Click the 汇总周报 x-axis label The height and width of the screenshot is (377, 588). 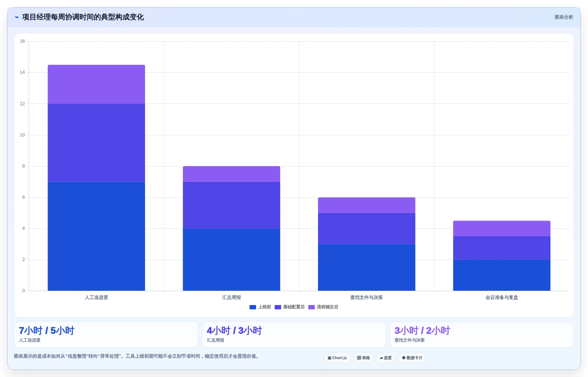(x=231, y=298)
